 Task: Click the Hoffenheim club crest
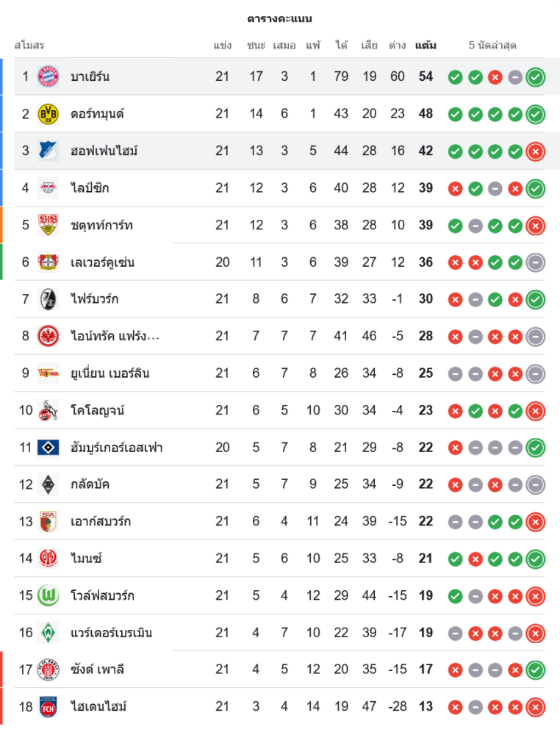[48, 151]
